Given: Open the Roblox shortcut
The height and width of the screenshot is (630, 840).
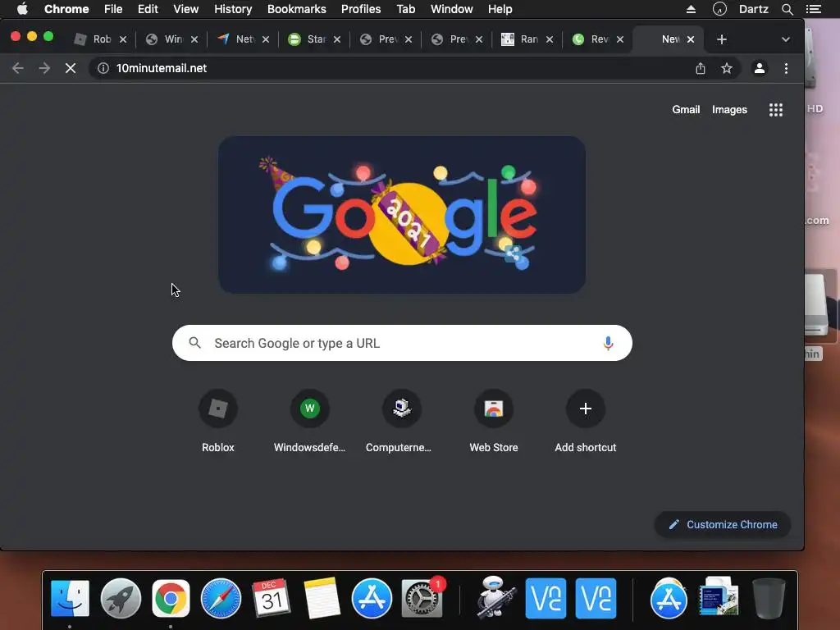Looking at the screenshot, I should coord(218,422).
